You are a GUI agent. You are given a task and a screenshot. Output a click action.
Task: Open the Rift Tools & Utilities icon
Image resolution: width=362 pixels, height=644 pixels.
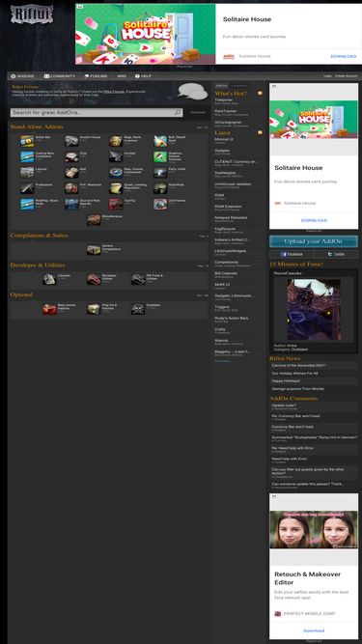coord(138,279)
